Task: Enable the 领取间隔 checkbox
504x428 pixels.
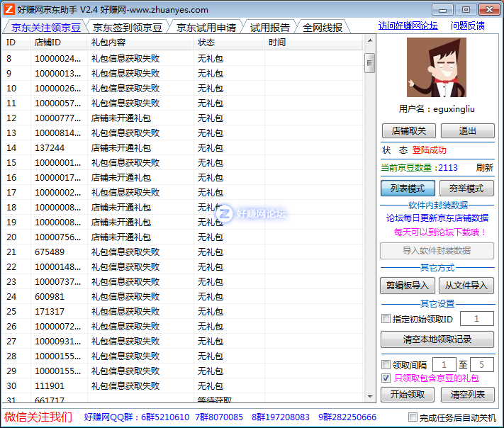Action: pyautogui.click(x=386, y=365)
